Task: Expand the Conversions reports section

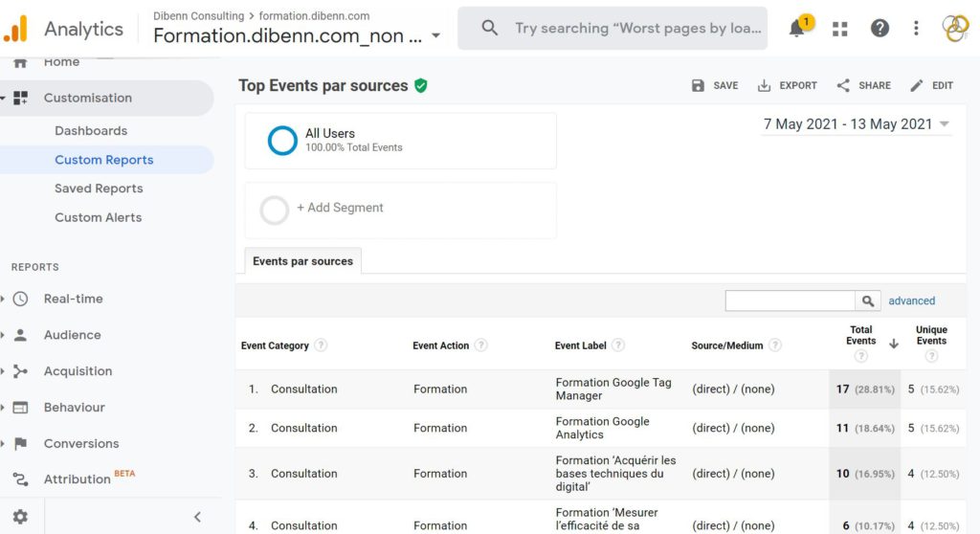Action: (x=3, y=443)
